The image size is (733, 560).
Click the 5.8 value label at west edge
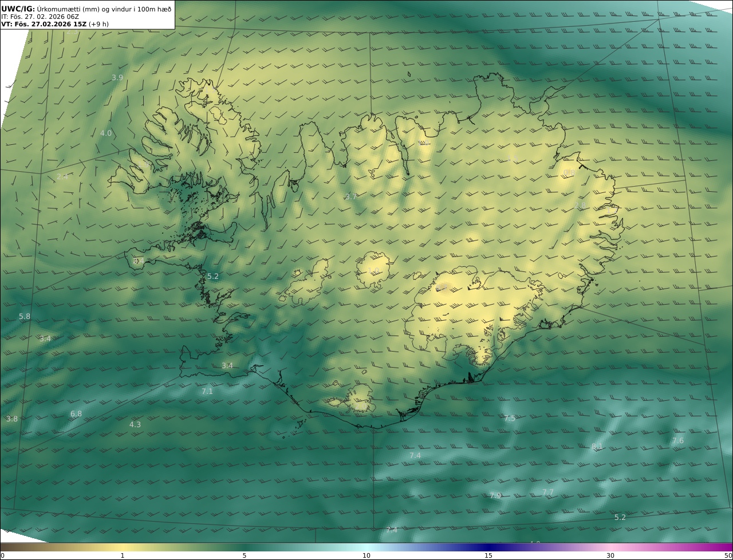[25, 316]
